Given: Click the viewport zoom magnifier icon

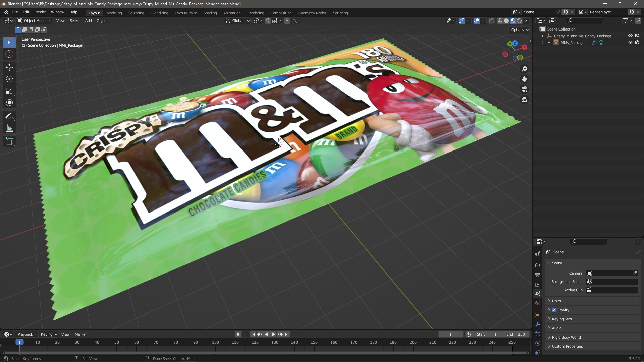Looking at the screenshot, I should tap(524, 69).
